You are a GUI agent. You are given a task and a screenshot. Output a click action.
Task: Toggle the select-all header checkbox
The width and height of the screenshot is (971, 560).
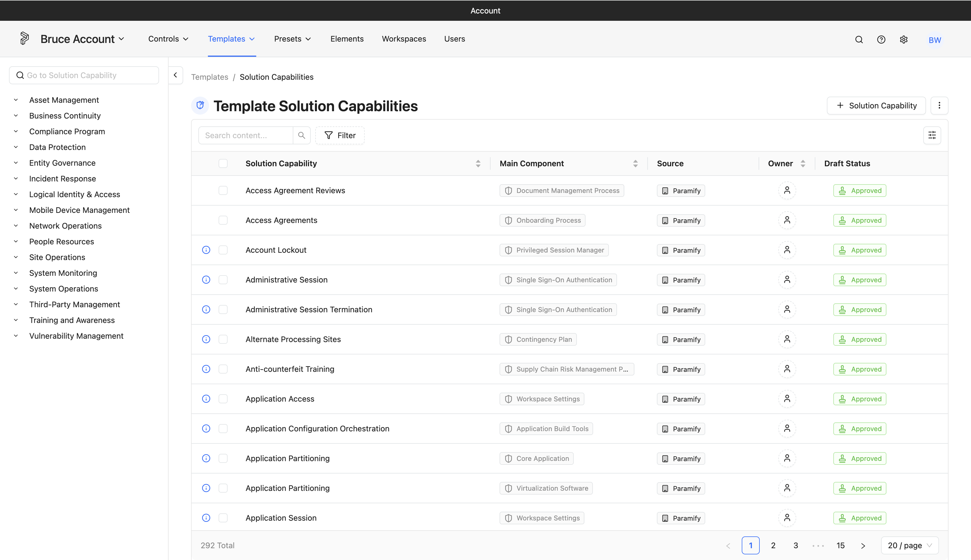tap(223, 163)
